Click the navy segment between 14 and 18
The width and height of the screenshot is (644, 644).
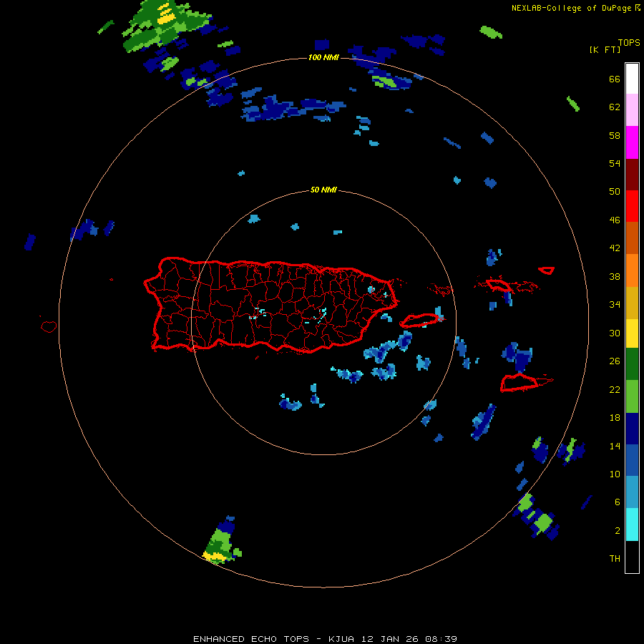point(632,429)
